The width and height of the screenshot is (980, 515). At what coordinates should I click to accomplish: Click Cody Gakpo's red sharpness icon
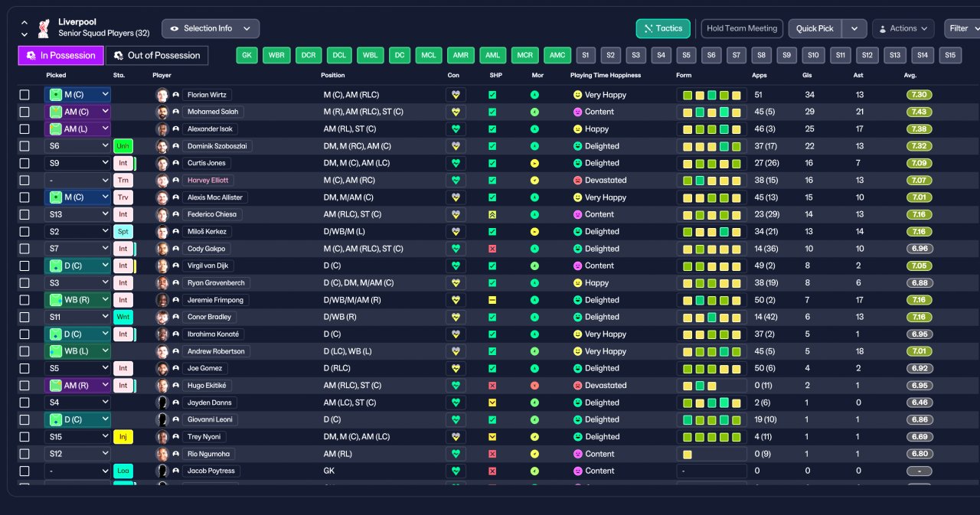[x=492, y=249]
